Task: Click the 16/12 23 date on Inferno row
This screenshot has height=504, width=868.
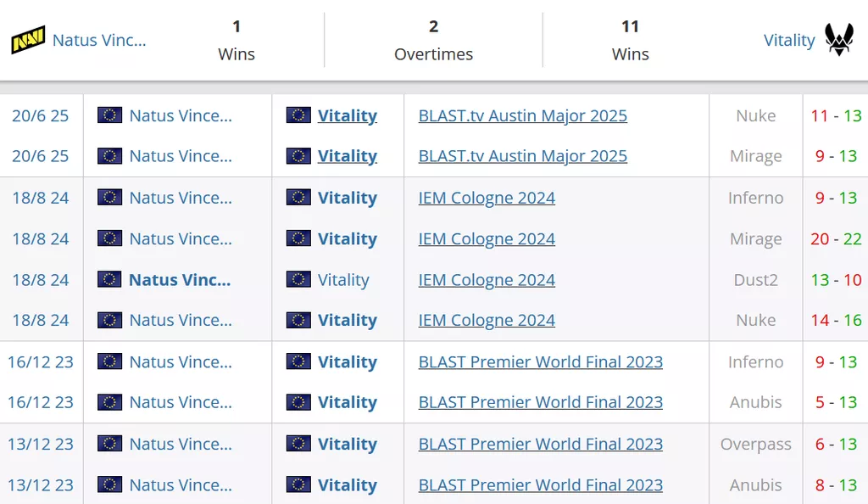Action: coord(40,361)
